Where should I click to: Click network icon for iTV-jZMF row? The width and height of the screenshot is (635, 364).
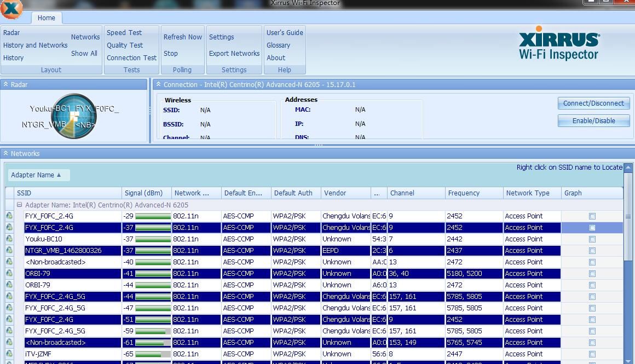coord(9,354)
